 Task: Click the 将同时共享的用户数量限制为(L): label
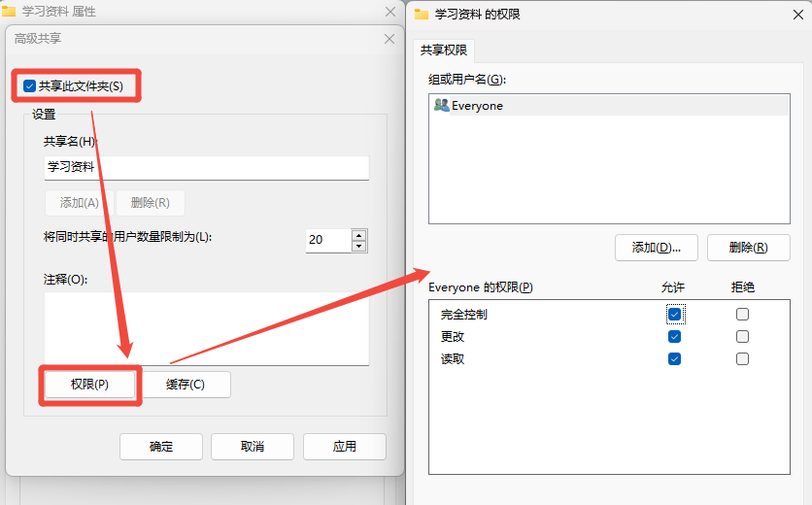128,237
